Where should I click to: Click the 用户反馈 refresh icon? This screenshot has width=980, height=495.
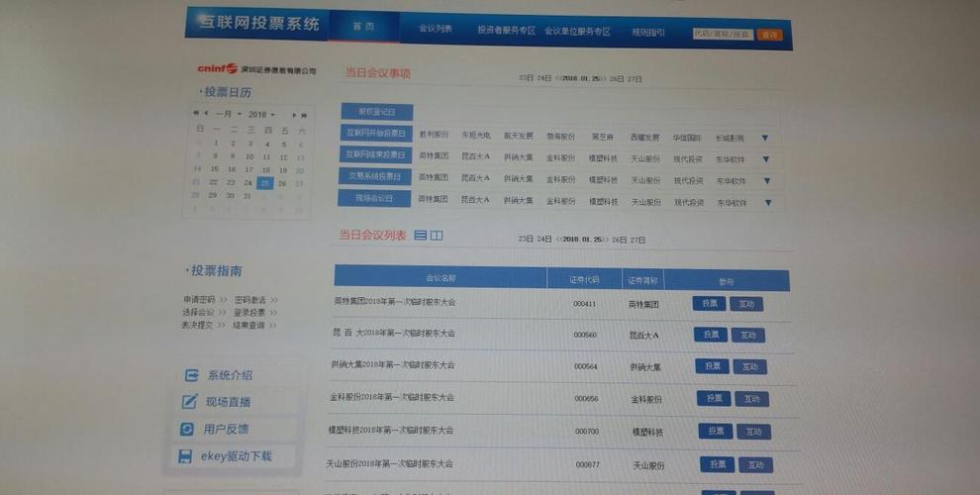pyautogui.click(x=187, y=429)
